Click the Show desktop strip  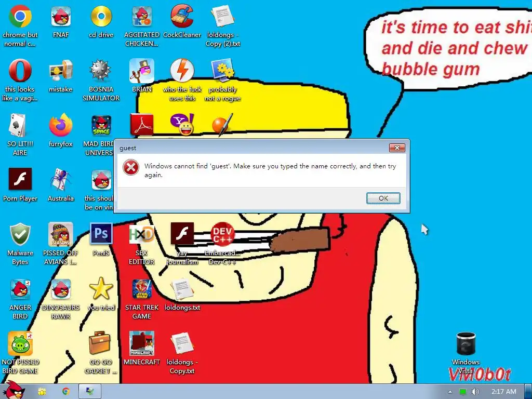pyautogui.click(x=528, y=392)
